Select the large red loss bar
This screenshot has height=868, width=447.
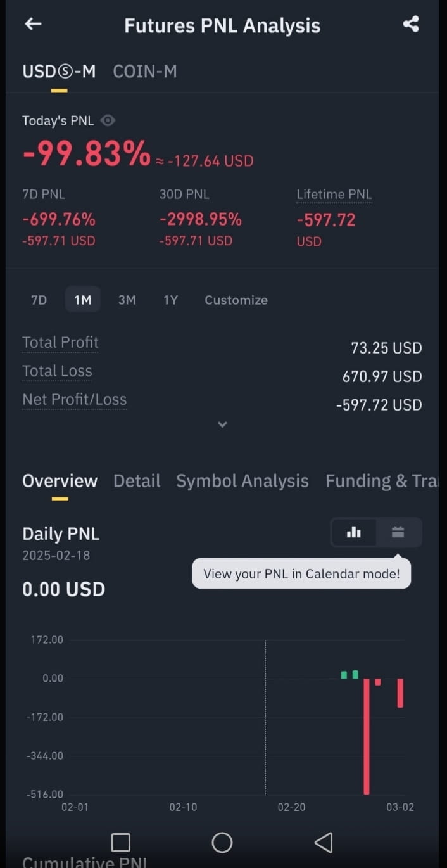click(x=367, y=736)
